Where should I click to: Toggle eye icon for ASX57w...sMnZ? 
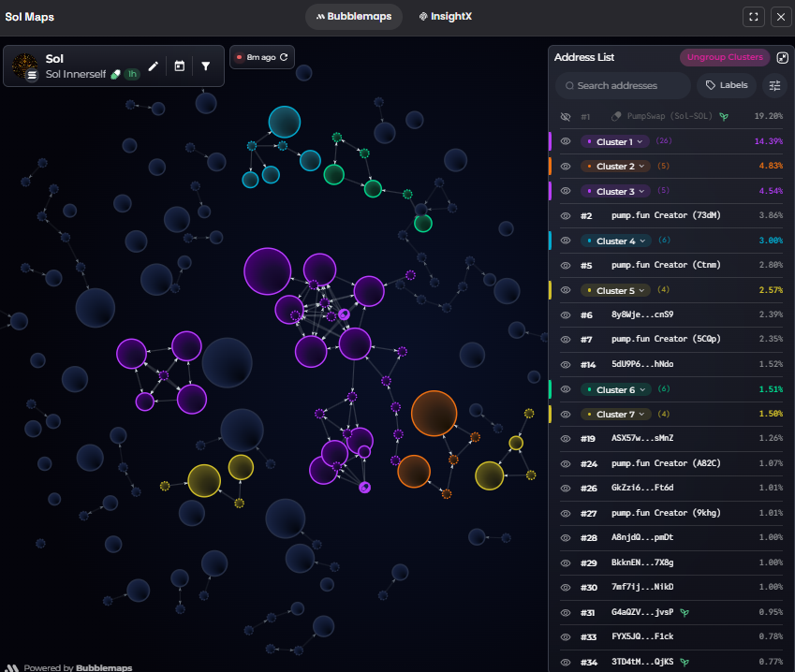click(x=566, y=439)
